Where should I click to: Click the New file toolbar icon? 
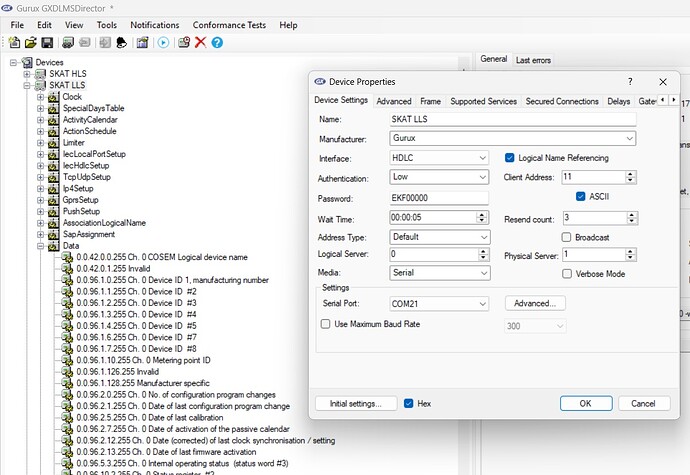coord(14,42)
